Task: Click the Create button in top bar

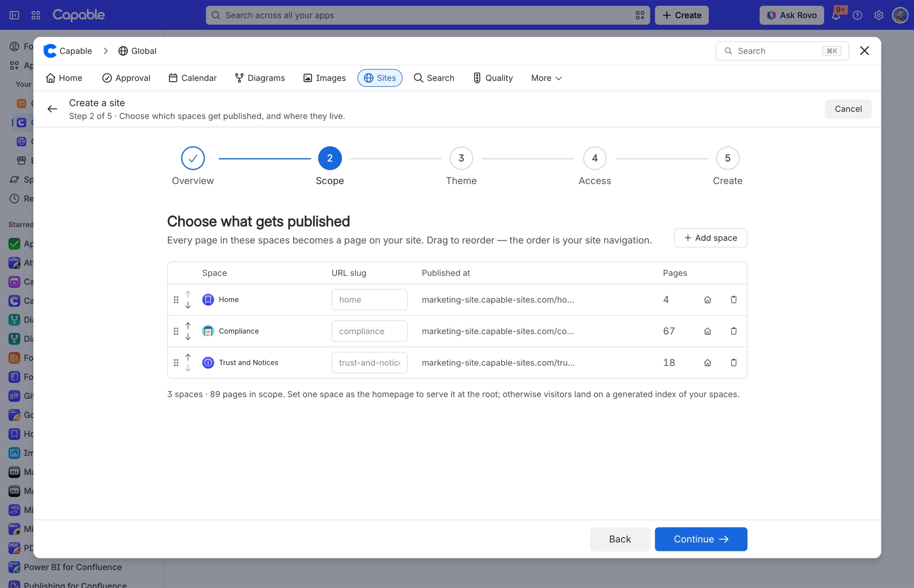Action: [681, 15]
